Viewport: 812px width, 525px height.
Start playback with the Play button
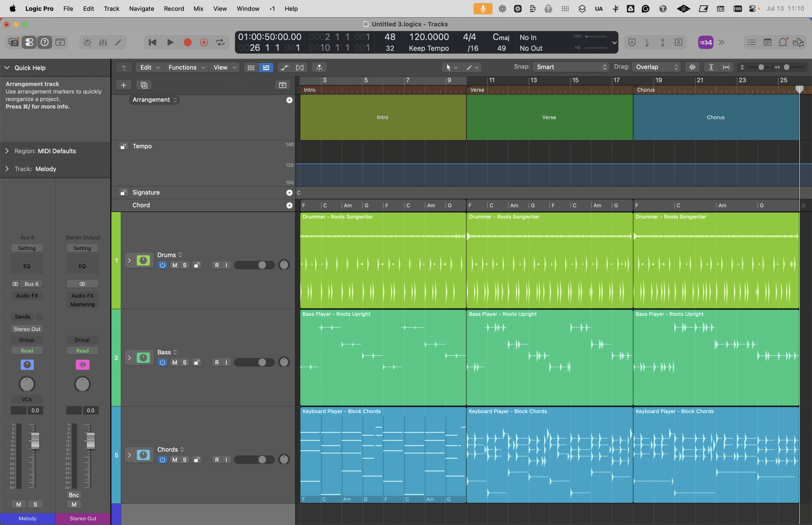[x=170, y=42]
